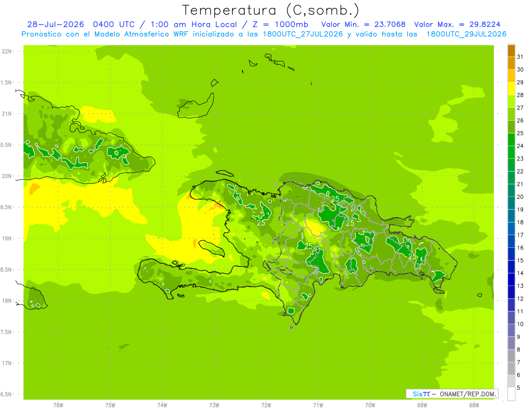Image resolution: width=532 pixels, height=411 pixels.
Task: Pick the purple 9 degree legend swatch
Action: [x=511, y=331]
